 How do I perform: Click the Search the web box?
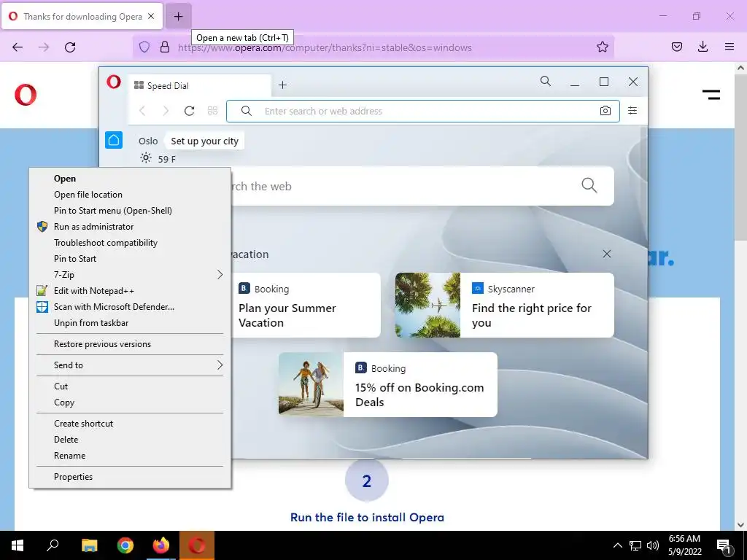coord(422,186)
